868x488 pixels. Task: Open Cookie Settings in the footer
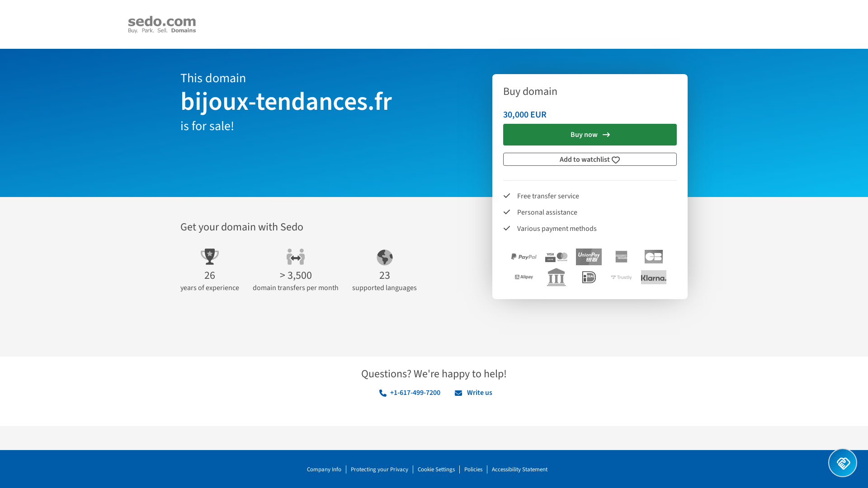coord(436,469)
